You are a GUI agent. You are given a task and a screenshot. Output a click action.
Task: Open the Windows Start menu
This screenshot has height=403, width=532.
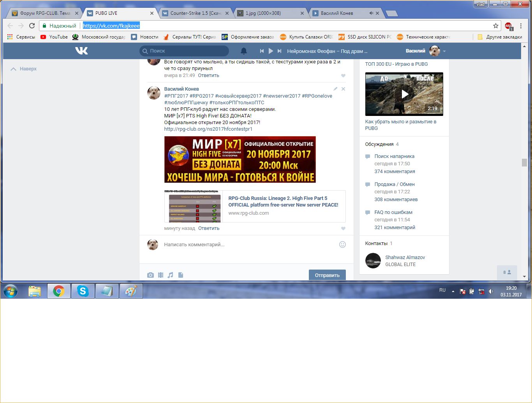11,291
